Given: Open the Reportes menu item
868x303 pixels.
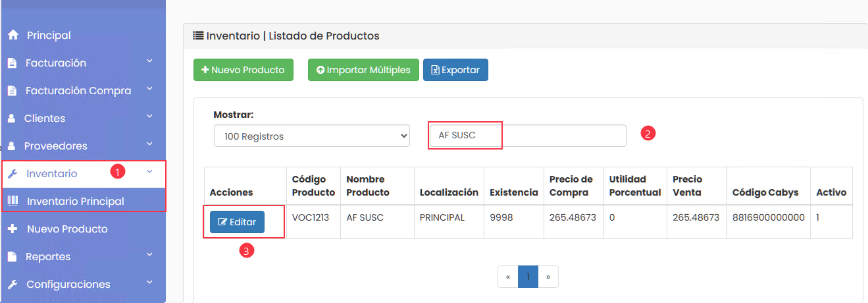Looking at the screenshot, I should (48, 257).
